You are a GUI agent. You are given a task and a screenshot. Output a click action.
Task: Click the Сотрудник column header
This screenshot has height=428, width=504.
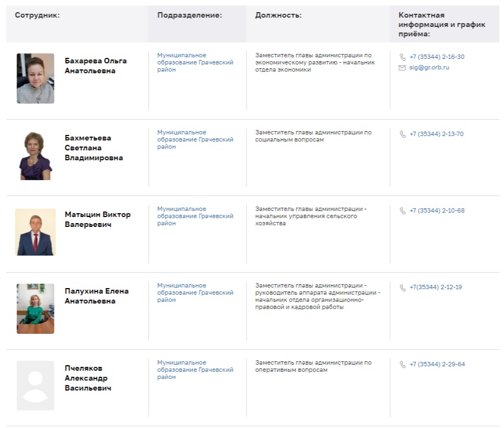pos(37,15)
